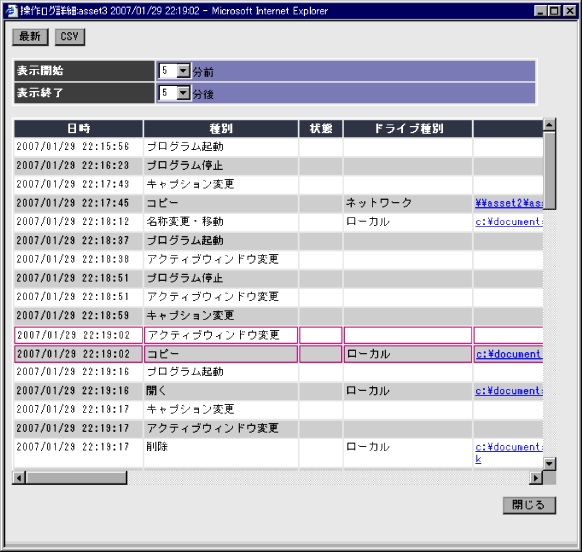Select the キャプション変更 cell at 22:19:17

pos(221,409)
